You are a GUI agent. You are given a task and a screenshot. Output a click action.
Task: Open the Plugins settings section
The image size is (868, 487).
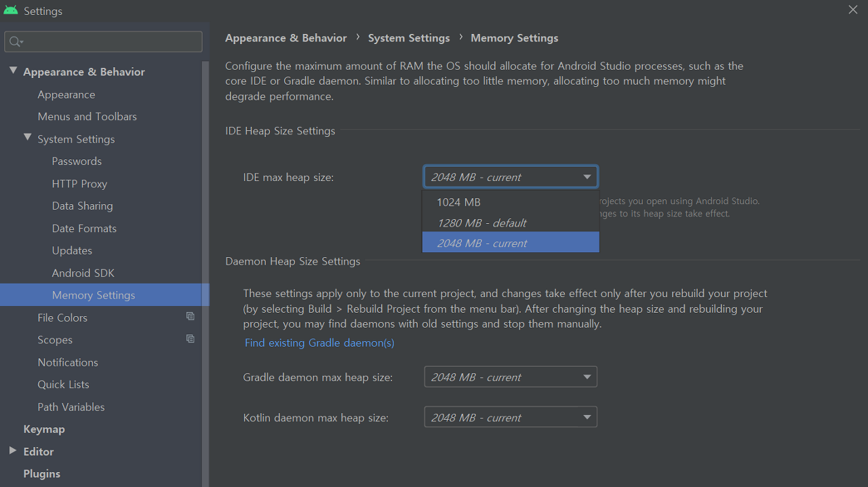(41, 473)
